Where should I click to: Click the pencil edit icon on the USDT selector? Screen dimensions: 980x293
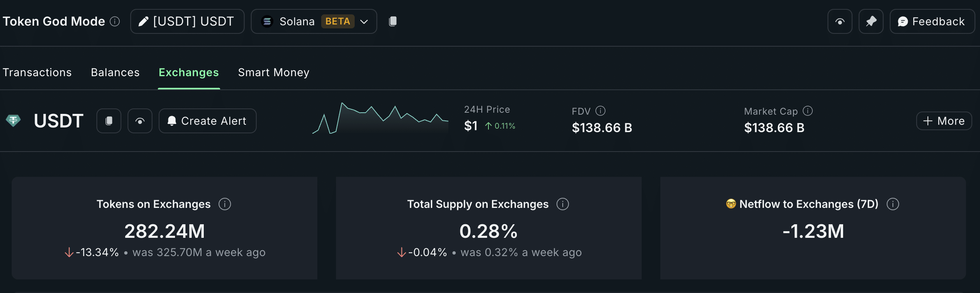[145, 21]
